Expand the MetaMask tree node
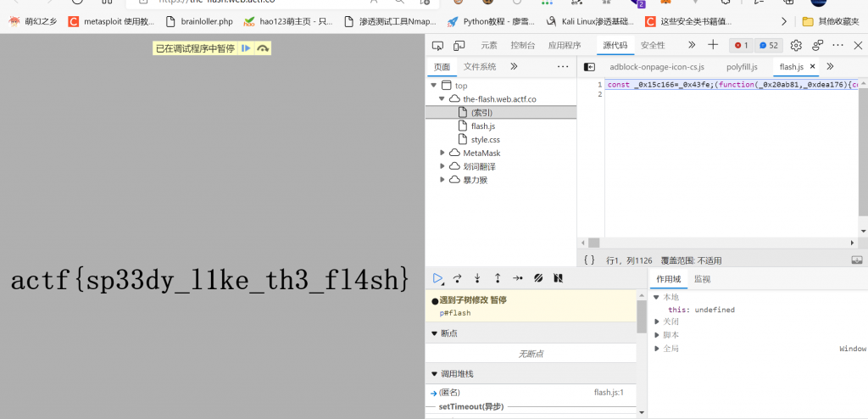This screenshot has width=868, height=419. click(442, 153)
